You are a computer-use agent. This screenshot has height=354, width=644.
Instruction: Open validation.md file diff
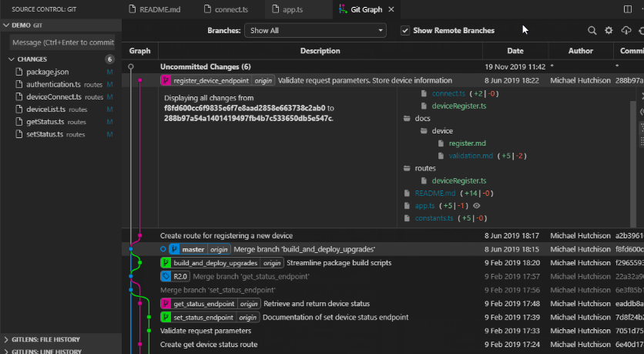(471, 156)
